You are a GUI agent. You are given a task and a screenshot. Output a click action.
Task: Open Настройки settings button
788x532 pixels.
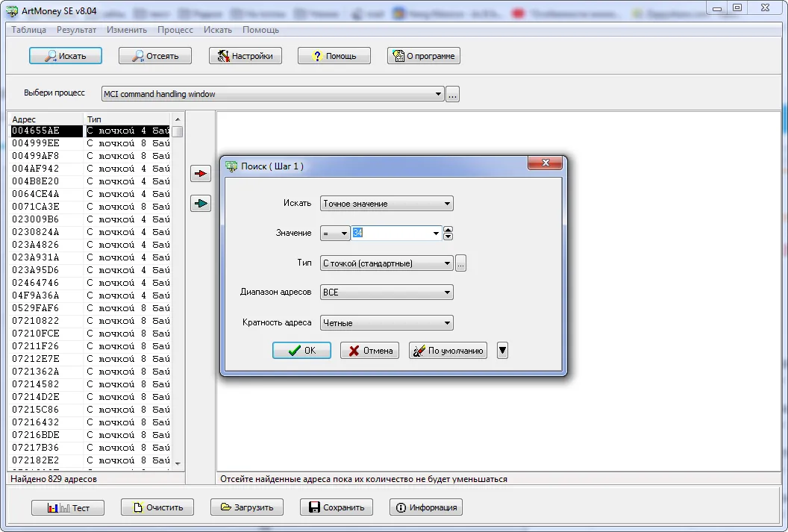point(245,56)
